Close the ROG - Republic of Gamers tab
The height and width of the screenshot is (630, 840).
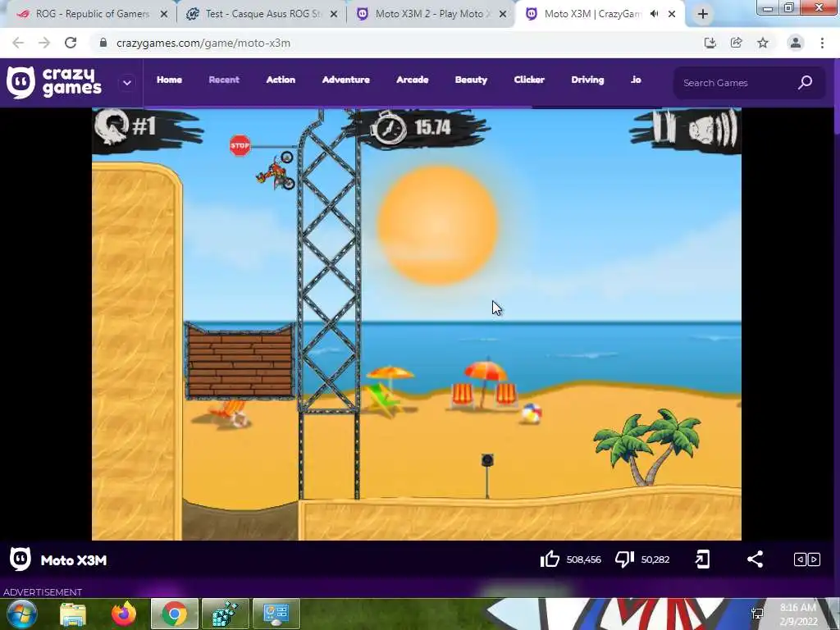pos(164,15)
